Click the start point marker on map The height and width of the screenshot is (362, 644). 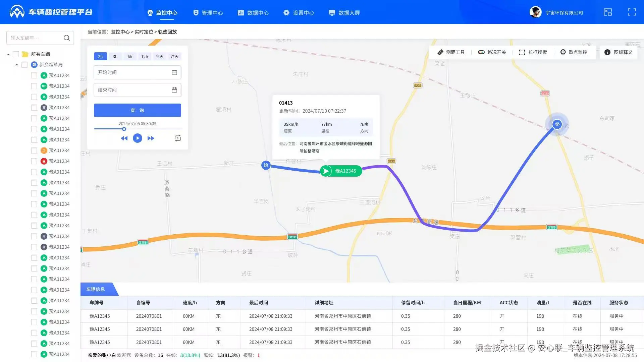click(x=266, y=165)
